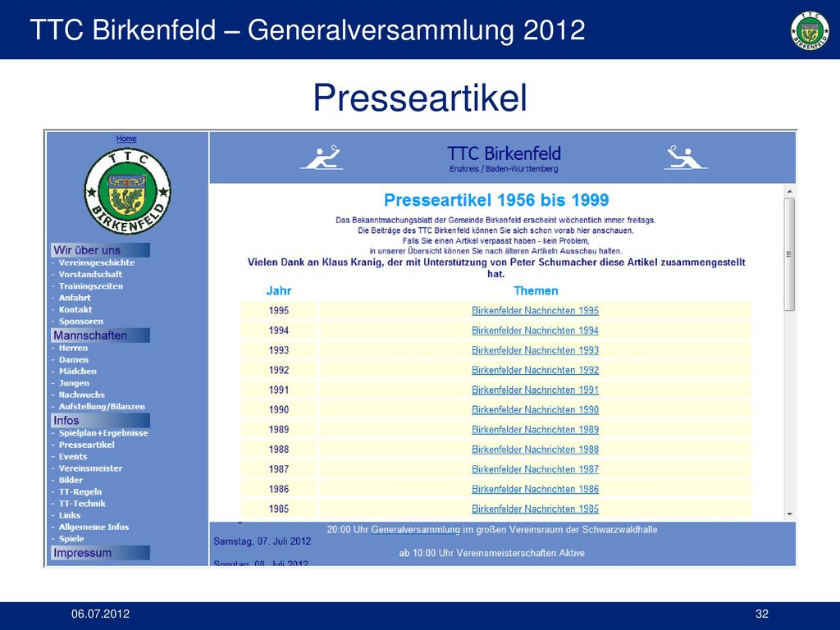Image resolution: width=840 pixels, height=630 pixels.
Task: Click the scroll down arrow of article list
Action: (x=789, y=514)
